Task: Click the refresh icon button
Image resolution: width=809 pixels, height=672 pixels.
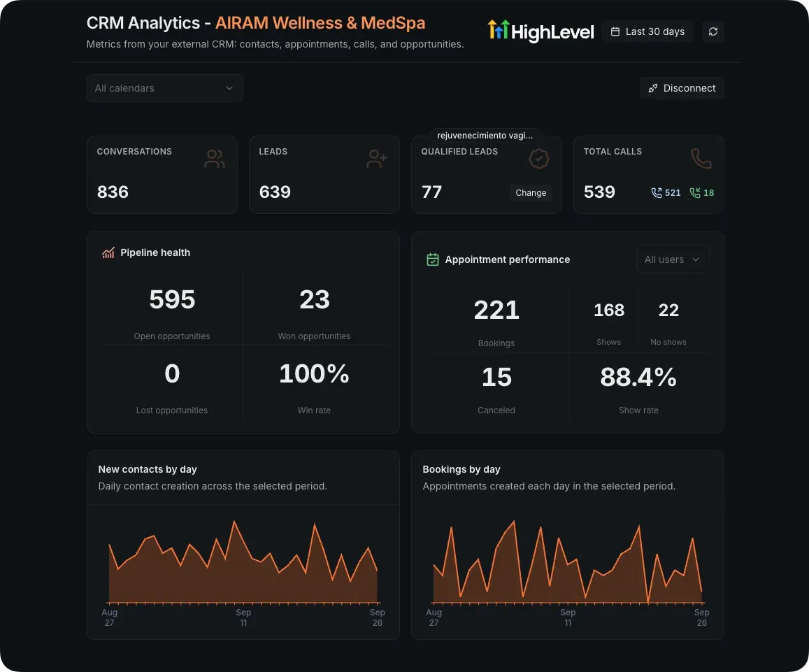Action: [x=713, y=31]
